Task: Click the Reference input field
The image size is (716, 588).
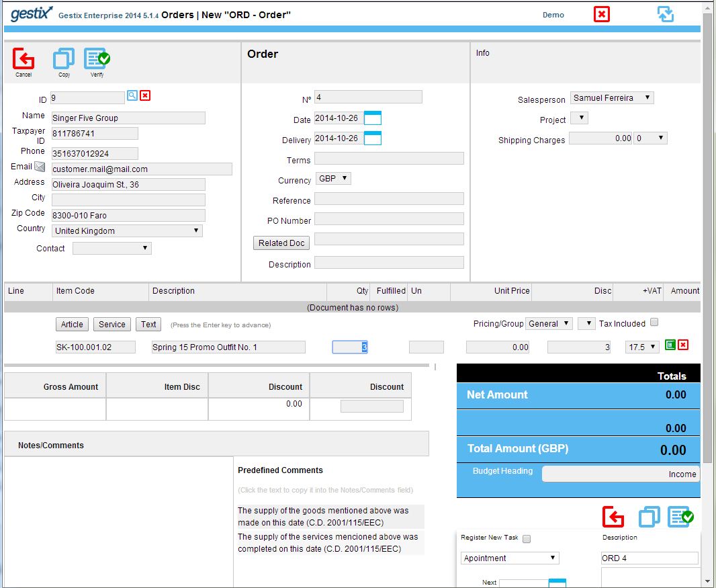Action: (389, 198)
